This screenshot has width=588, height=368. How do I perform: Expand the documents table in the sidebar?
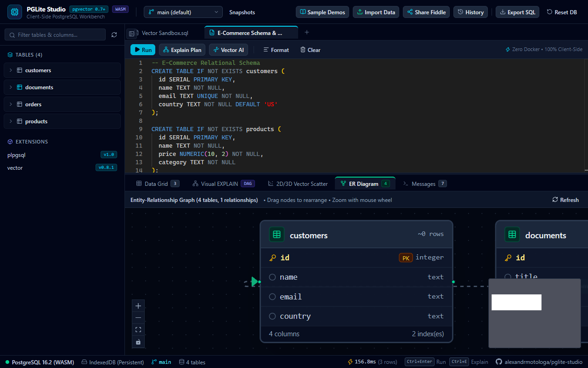click(62, 87)
